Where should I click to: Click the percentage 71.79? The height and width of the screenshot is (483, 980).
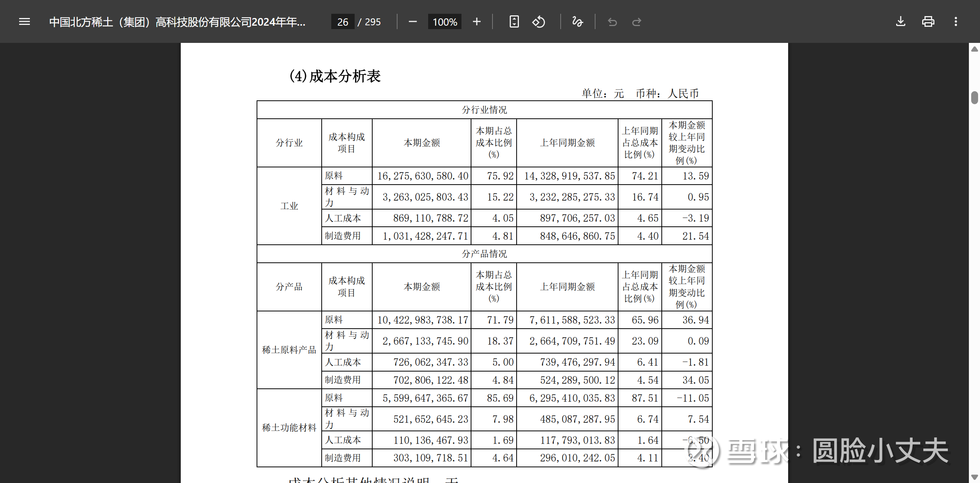coord(500,320)
